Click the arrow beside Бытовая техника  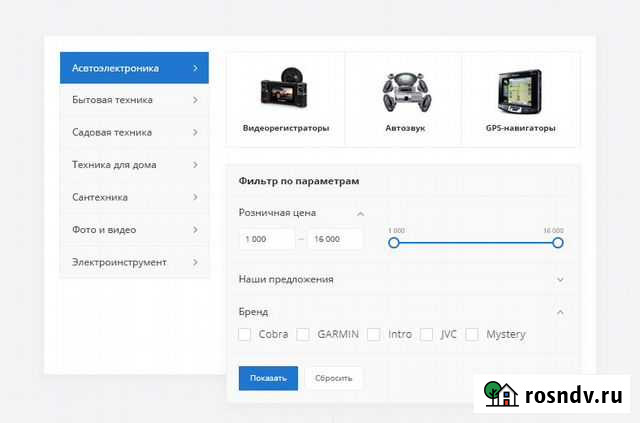tap(195, 100)
